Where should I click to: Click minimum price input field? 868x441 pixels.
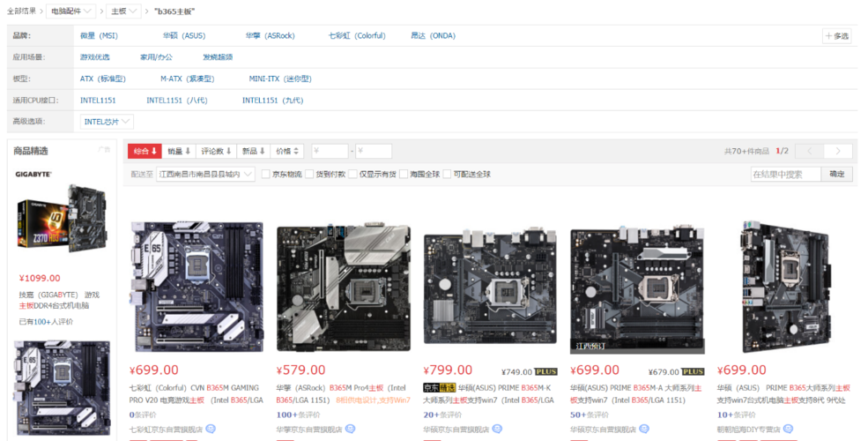(330, 151)
